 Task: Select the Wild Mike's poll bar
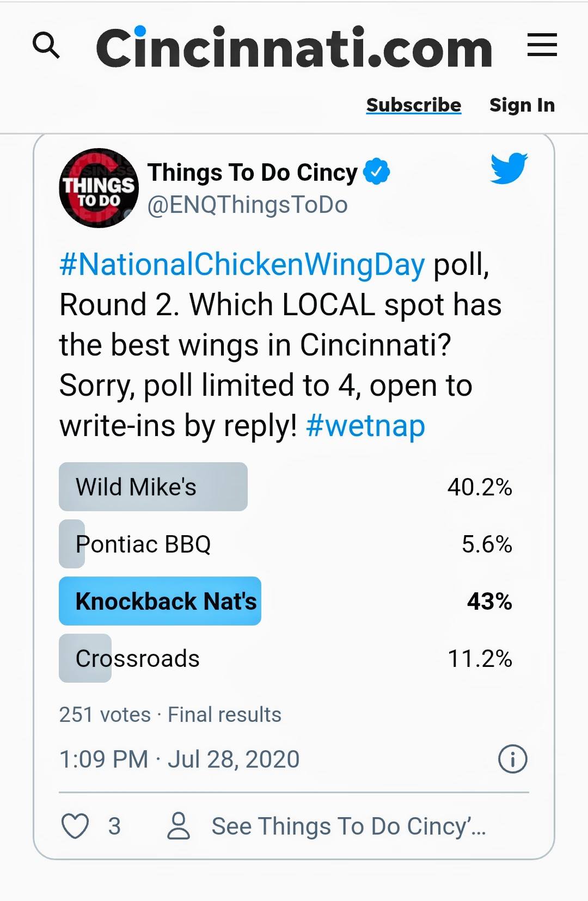(286, 487)
